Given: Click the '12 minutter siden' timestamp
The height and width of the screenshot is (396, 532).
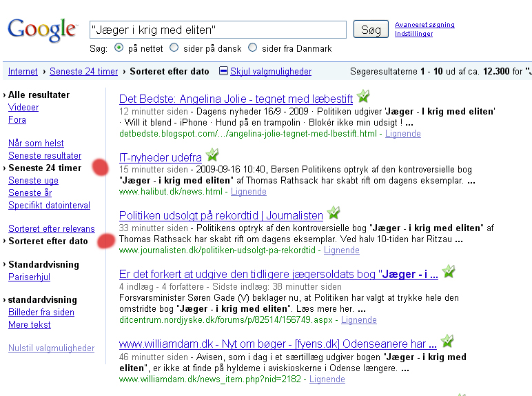Looking at the screenshot, I should [x=154, y=111].
